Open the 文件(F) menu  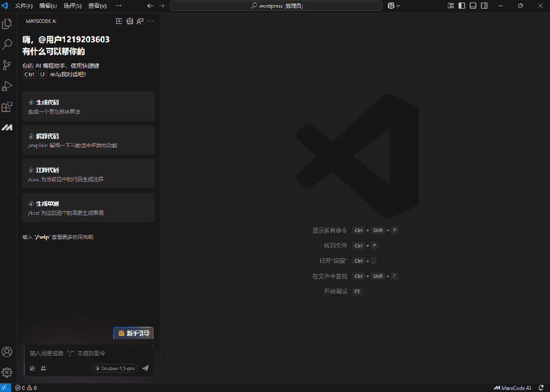[x=24, y=6]
